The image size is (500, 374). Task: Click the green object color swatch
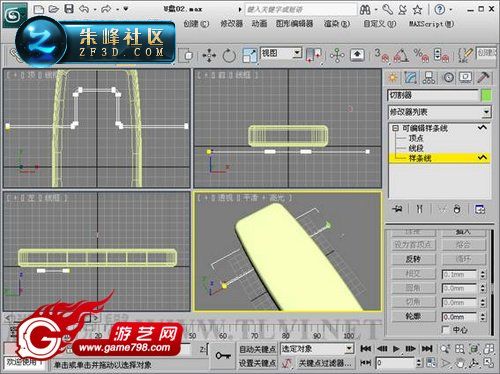(486, 96)
